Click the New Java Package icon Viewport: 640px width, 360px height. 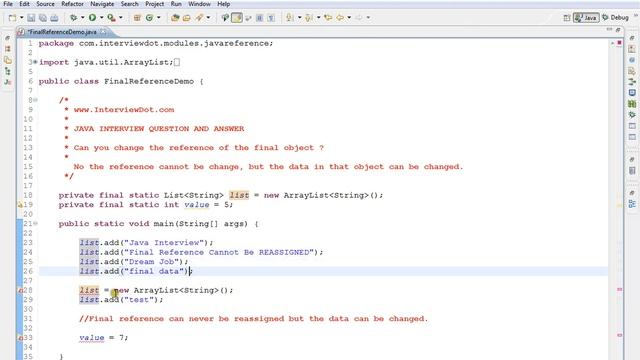[x=137, y=18]
